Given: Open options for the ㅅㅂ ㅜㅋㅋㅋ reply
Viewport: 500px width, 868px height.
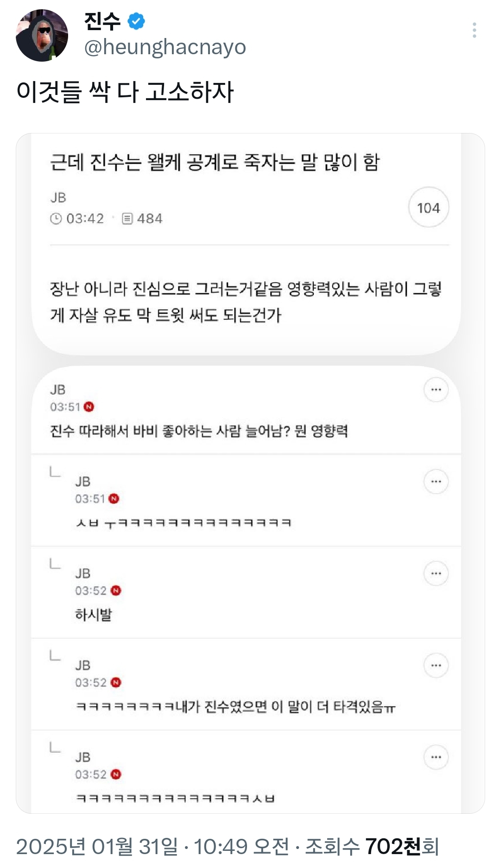Looking at the screenshot, I should [436, 482].
